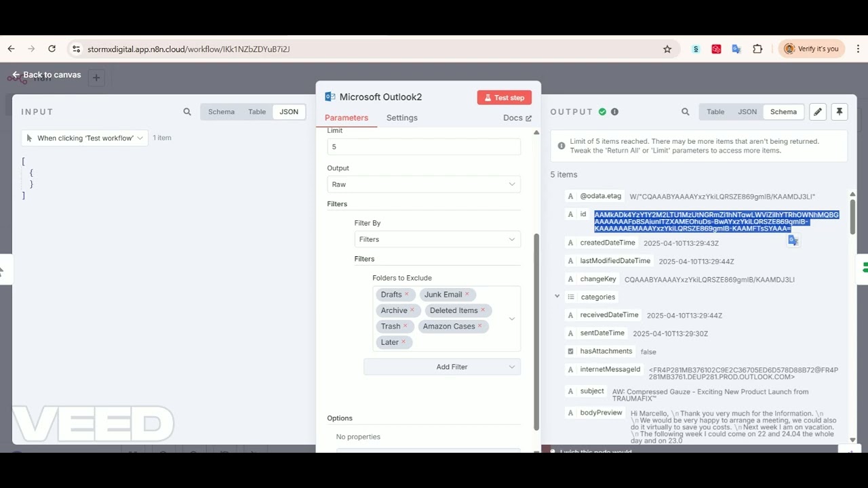Run the Test step button
The image size is (868, 488).
(x=505, y=98)
